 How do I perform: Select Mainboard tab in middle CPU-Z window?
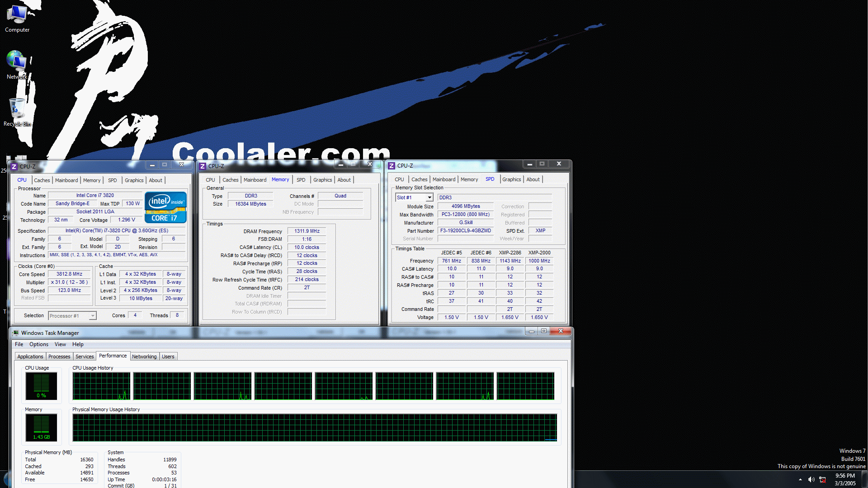coord(255,180)
